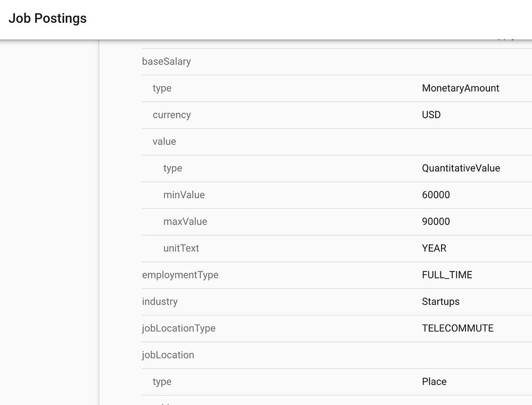Select the maxValue property label
Screen dimensions: 532x405
pyautogui.click(x=185, y=221)
